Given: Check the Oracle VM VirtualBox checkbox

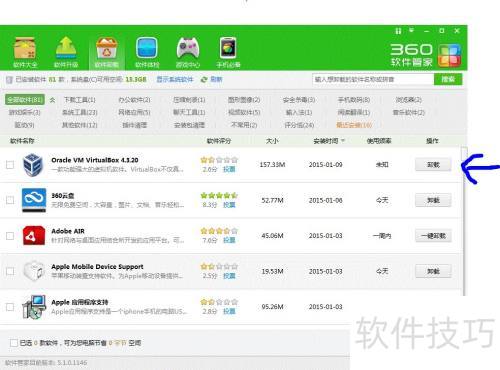Looking at the screenshot, I should [x=10, y=165].
